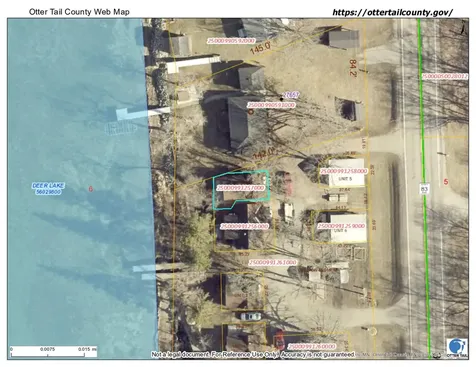This screenshot has width=476, height=367.
Task: Click the Otter Tail County Web Map title
Action: [79, 12]
